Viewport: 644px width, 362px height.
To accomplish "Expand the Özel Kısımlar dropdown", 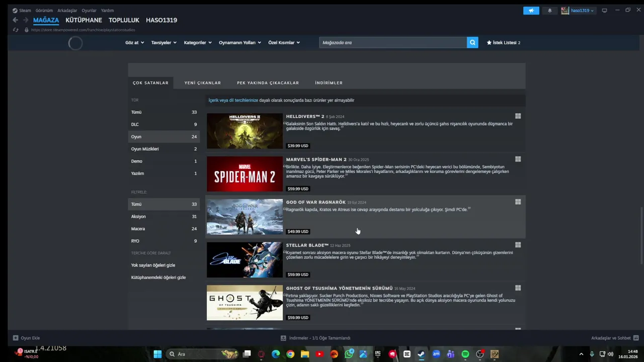I will point(284,43).
